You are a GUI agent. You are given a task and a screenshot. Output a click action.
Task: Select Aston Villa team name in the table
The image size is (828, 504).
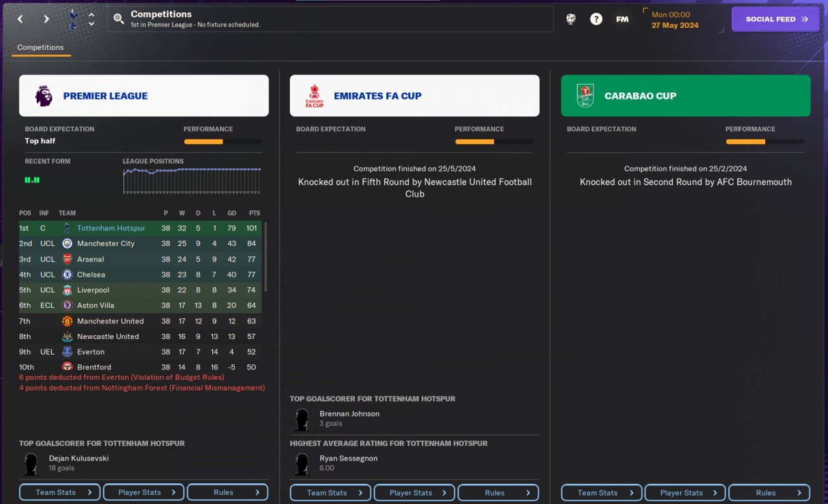[96, 305]
